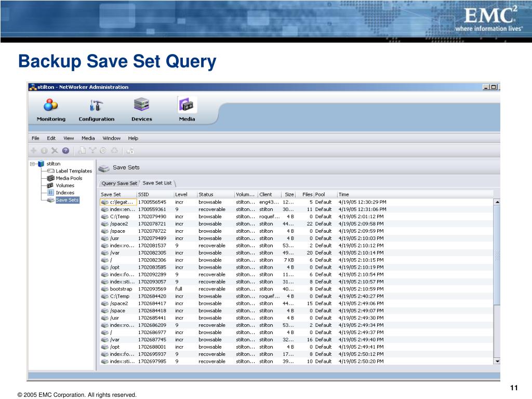Sort by the Level column header
532x399 pixels.
[x=185, y=194]
